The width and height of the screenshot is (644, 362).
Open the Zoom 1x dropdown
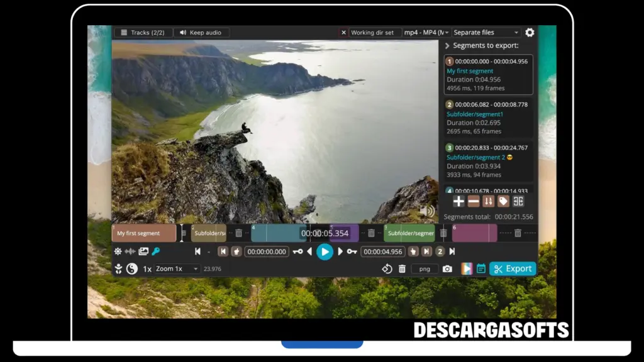click(177, 269)
